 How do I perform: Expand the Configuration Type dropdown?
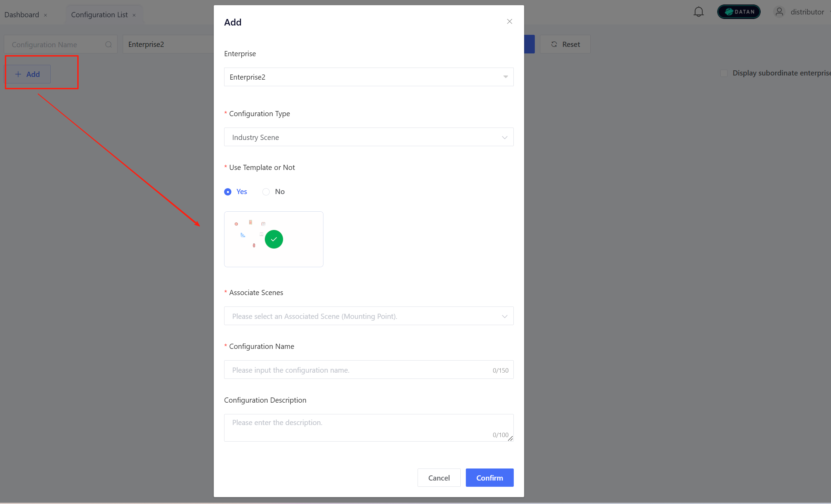click(368, 137)
